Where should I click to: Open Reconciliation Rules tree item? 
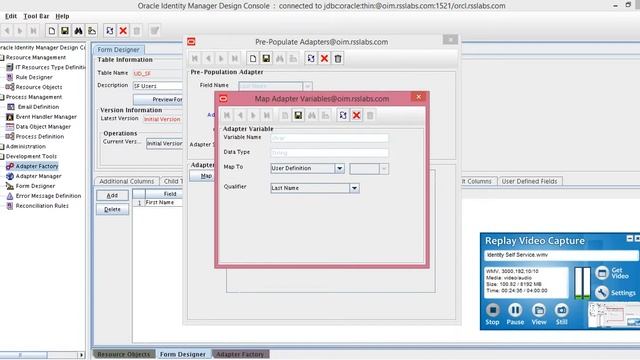42,206
